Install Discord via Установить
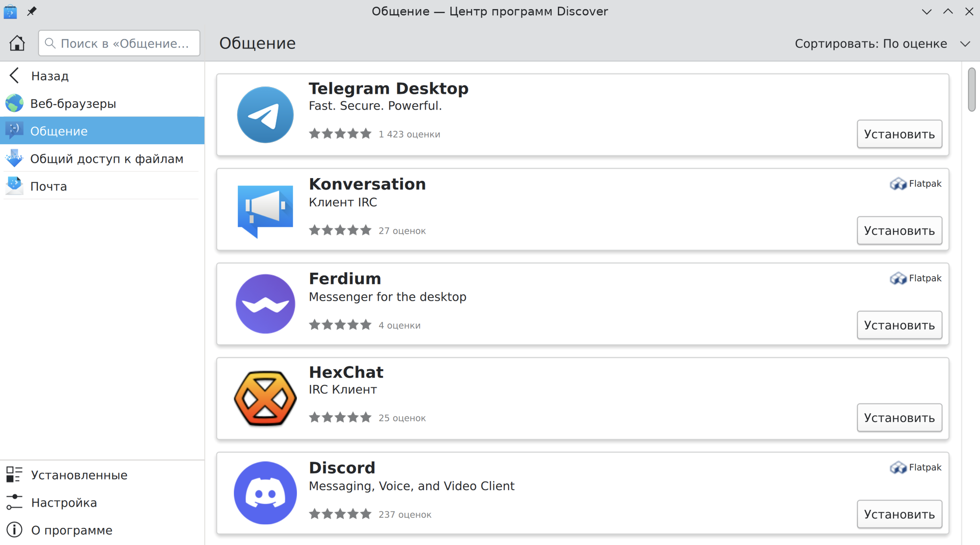The image size is (980, 545). pyautogui.click(x=899, y=514)
